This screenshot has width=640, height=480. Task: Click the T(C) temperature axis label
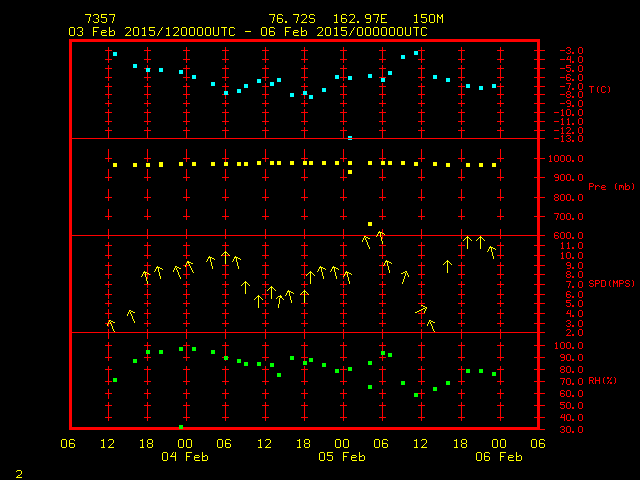[600, 89]
